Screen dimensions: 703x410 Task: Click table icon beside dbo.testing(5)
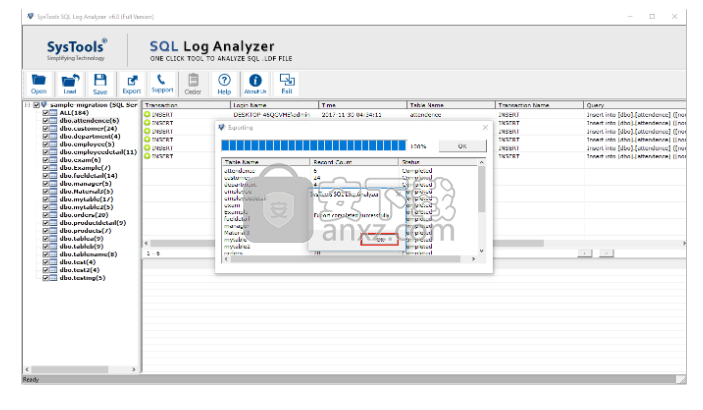(53, 278)
